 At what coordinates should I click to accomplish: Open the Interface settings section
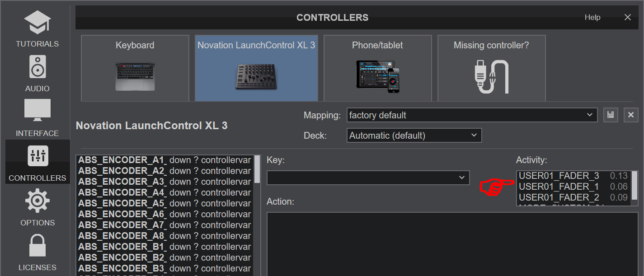[37, 117]
